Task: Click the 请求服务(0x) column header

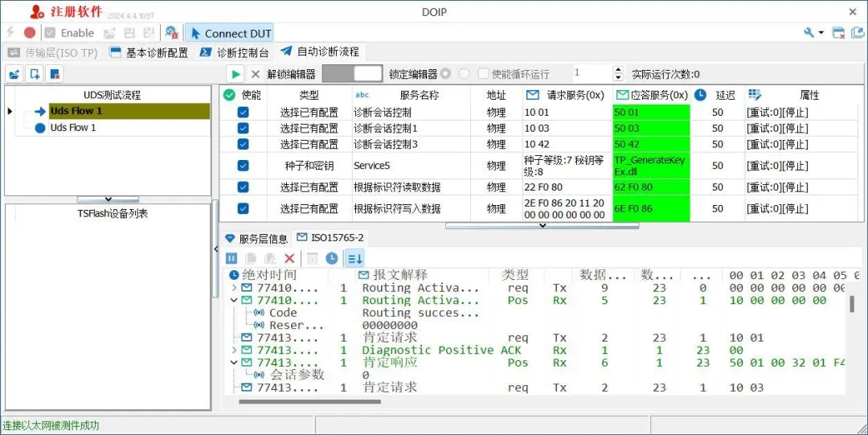Action: [x=568, y=95]
